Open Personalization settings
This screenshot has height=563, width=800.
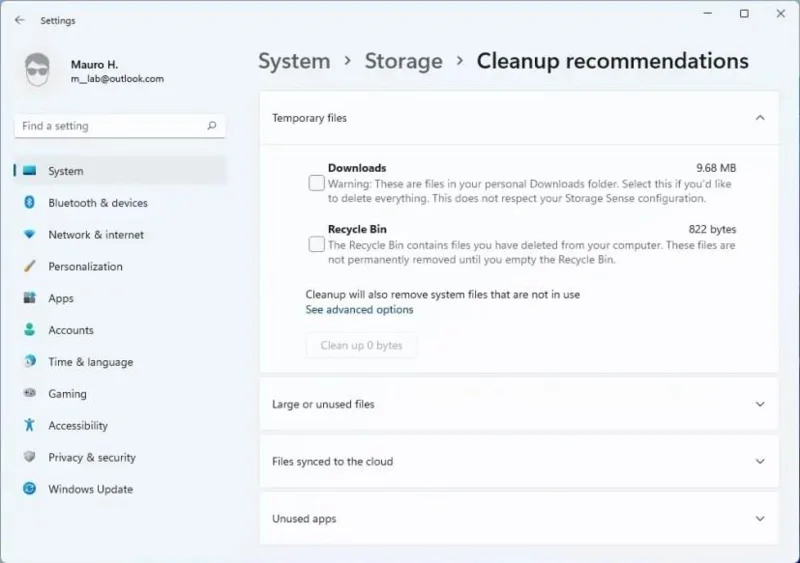tap(120, 266)
